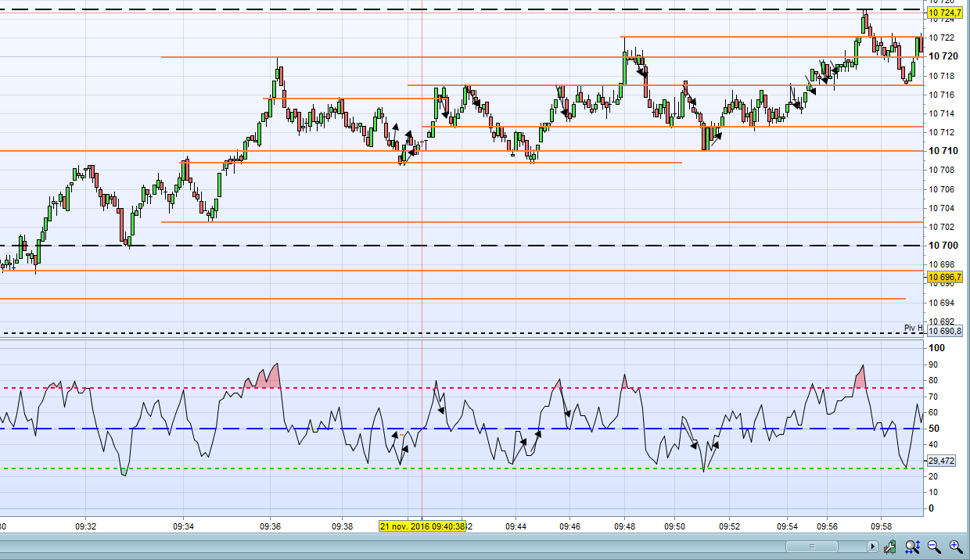
Task: Select the 10 724,7 price label
Action: point(944,13)
